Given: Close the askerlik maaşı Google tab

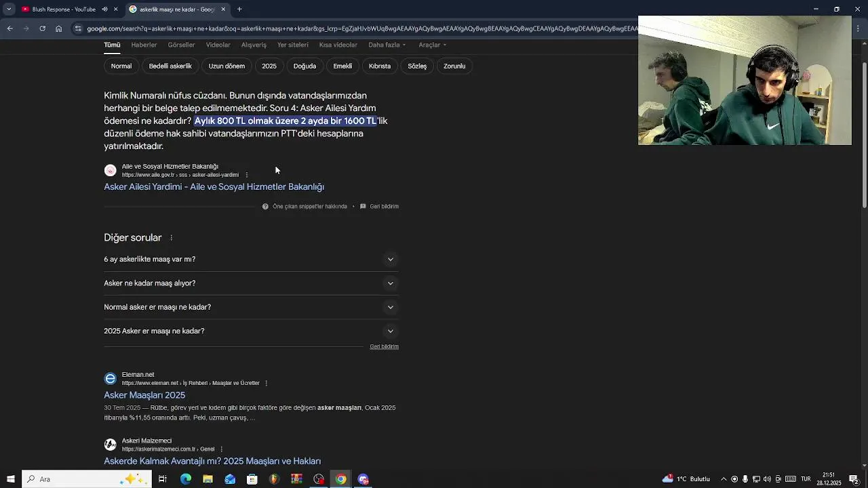Looking at the screenshot, I should click(x=223, y=9).
